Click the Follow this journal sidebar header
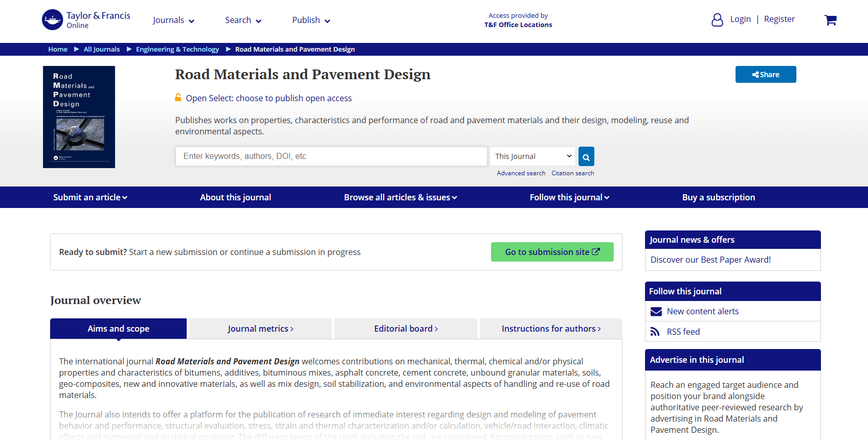The height and width of the screenshot is (441, 868). (x=732, y=291)
